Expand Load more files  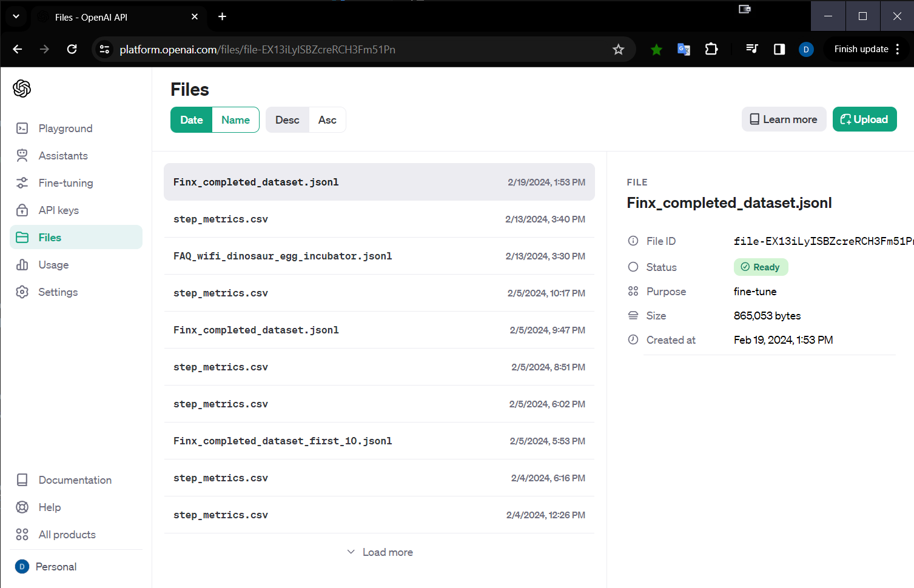(380, 552)
